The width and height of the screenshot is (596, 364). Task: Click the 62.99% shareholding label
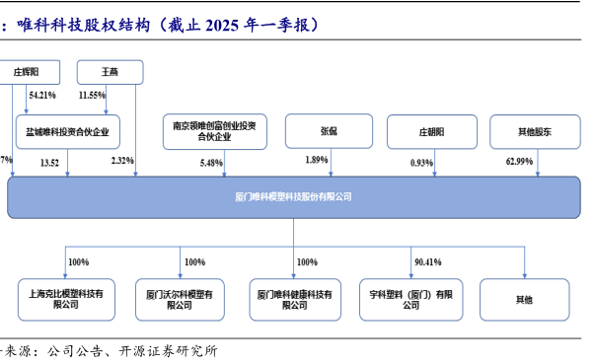[x=519, y=162]
